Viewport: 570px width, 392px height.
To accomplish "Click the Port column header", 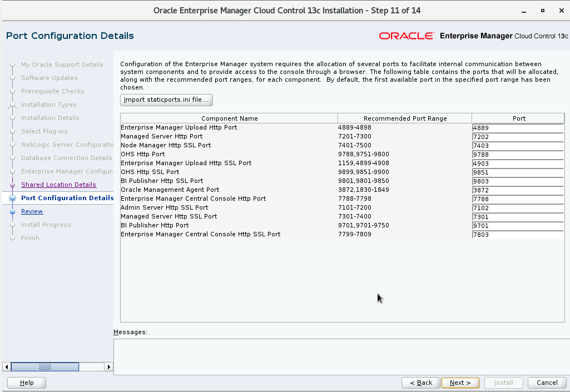I will pos(518,118).
